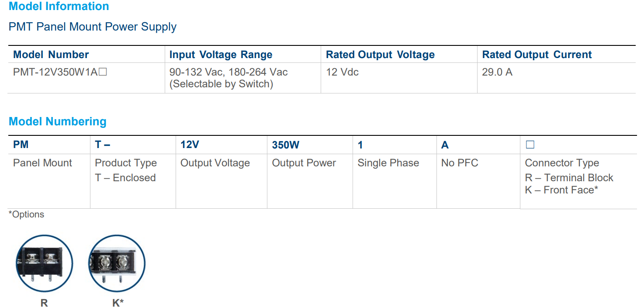Viewport: 644px width, 307px height.
Task: Click the square placeholder after PMT-12V350W1A
Action: (x=103, y=72)
